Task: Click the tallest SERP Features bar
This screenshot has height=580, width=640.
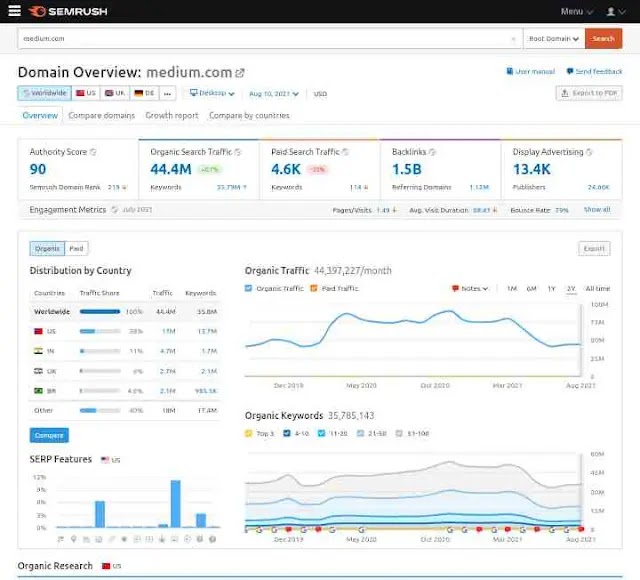Action: (x=176, y=504)
